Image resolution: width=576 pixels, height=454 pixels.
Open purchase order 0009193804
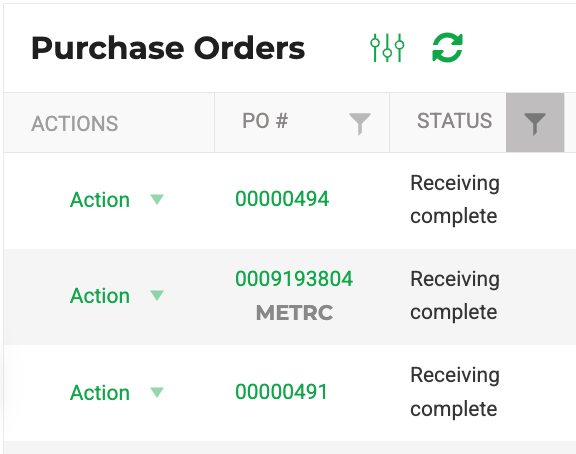tap(294, 279)
